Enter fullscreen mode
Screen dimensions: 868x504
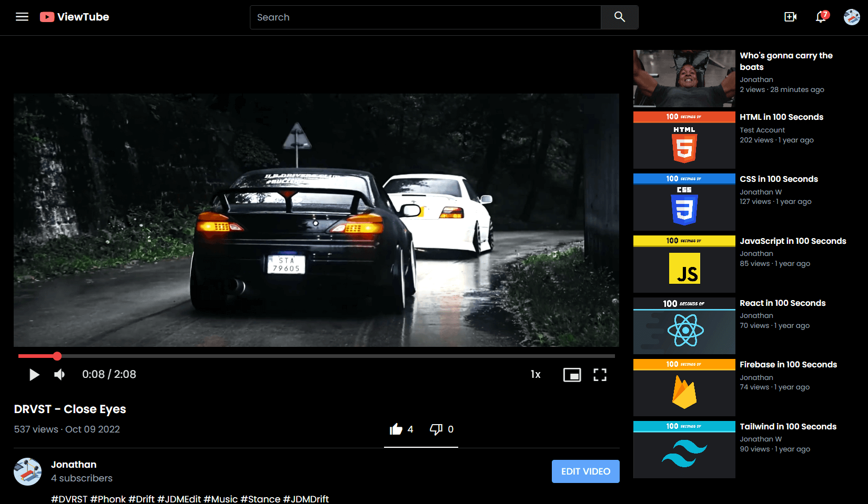[600, 374]
